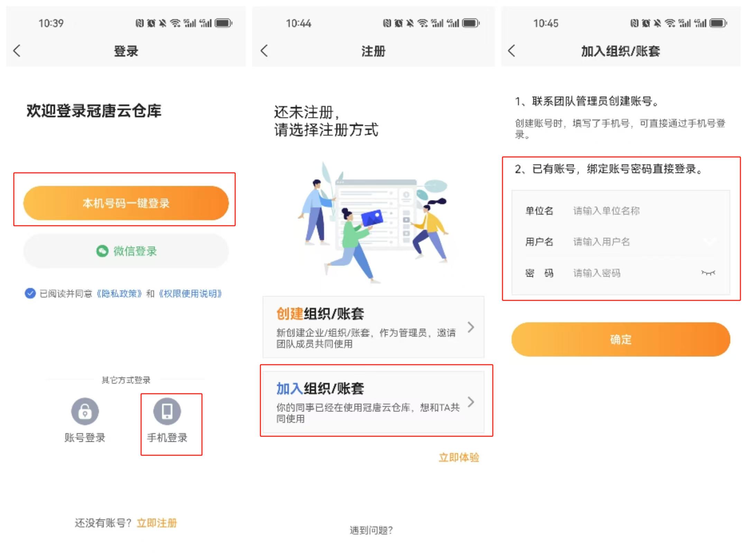Screen dimensions: 747x560
Task: Open the permission usage description link
Action: (190, 294)
